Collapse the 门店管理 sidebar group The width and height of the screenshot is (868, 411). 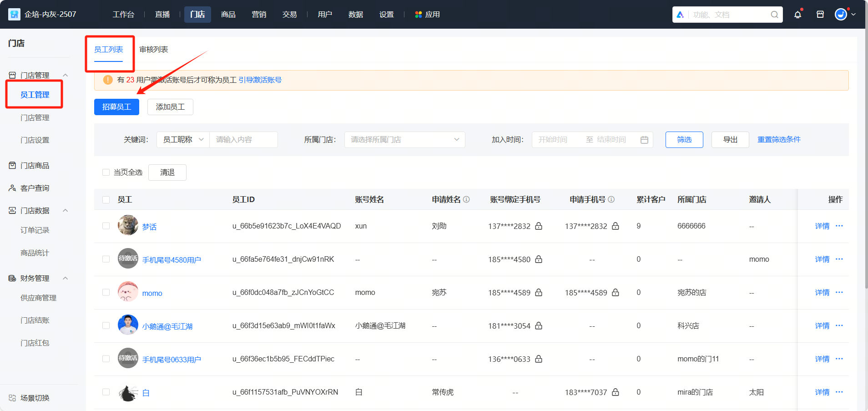(65, 75)
